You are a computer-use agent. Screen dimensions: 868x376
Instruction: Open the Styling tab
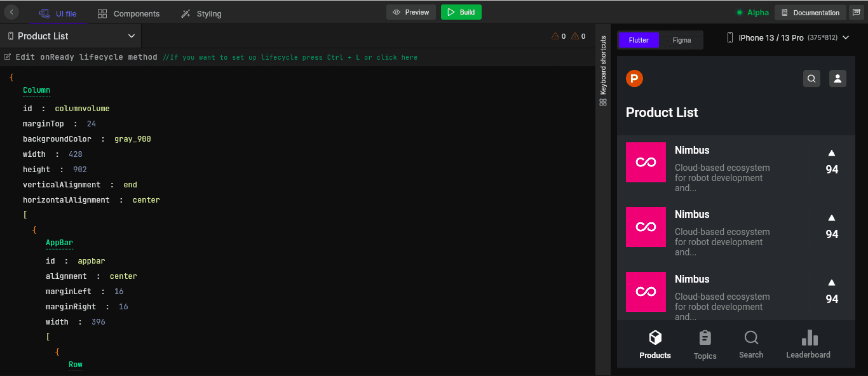201,13
